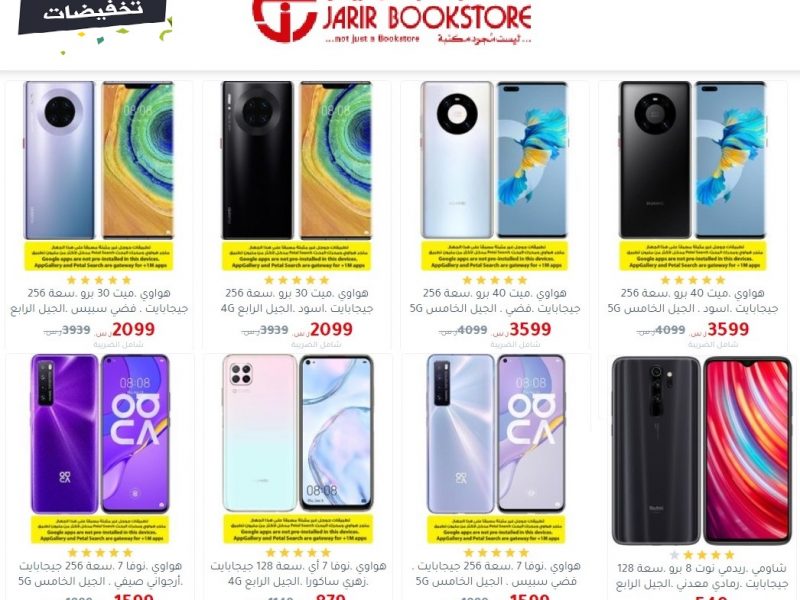
Task: Click the 2099 price of silver Mate 30 Pro
Action: pos(133,330)
